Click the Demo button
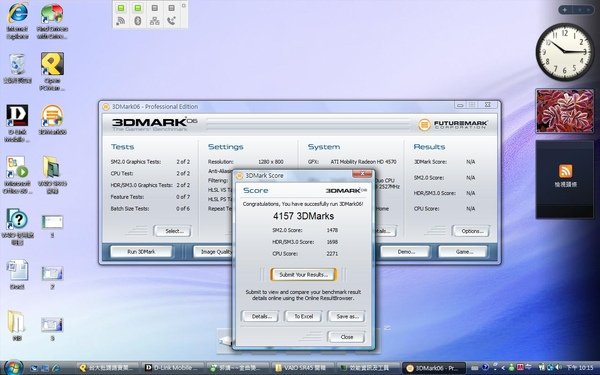The image size is (600, 375). pyautogui.click(x=406, y=252)
